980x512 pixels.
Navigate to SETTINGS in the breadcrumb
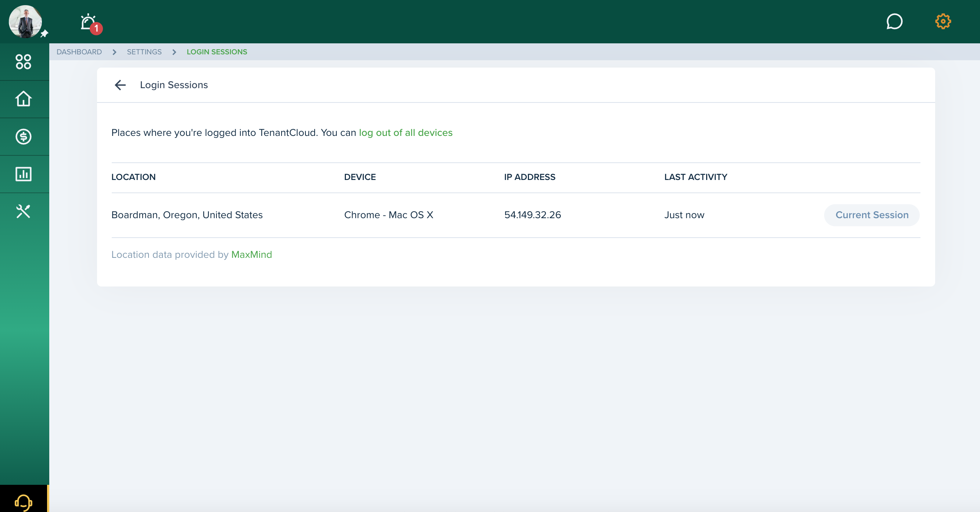click(x=144, y=52)
